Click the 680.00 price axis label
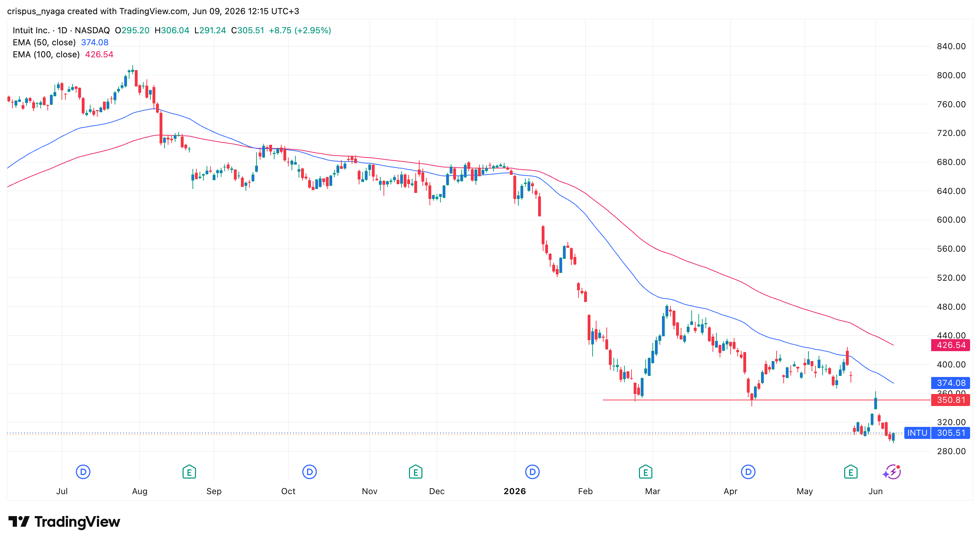The width and height of the screenshot is (980, 543). (x=951, y=162)
